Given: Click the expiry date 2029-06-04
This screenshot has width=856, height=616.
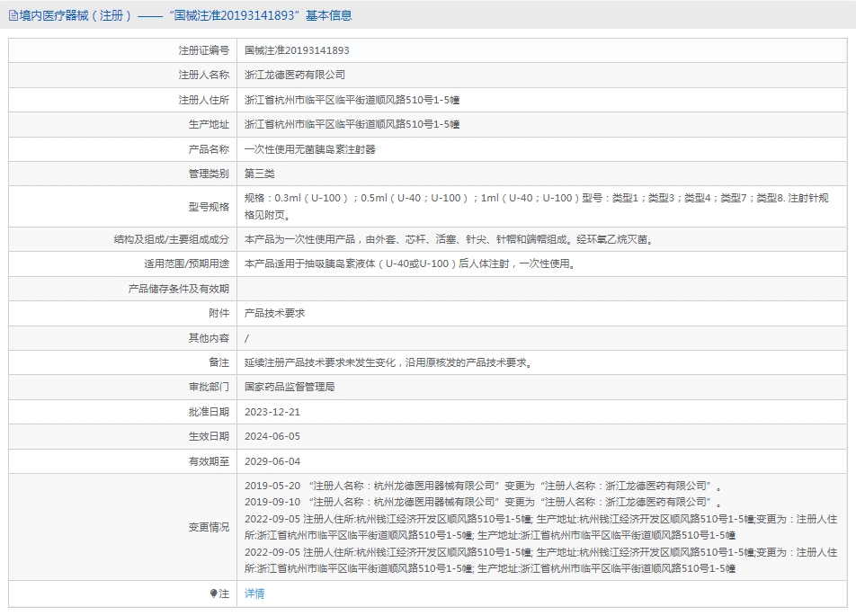Looking at the screenshot, I should click(272, 461).
